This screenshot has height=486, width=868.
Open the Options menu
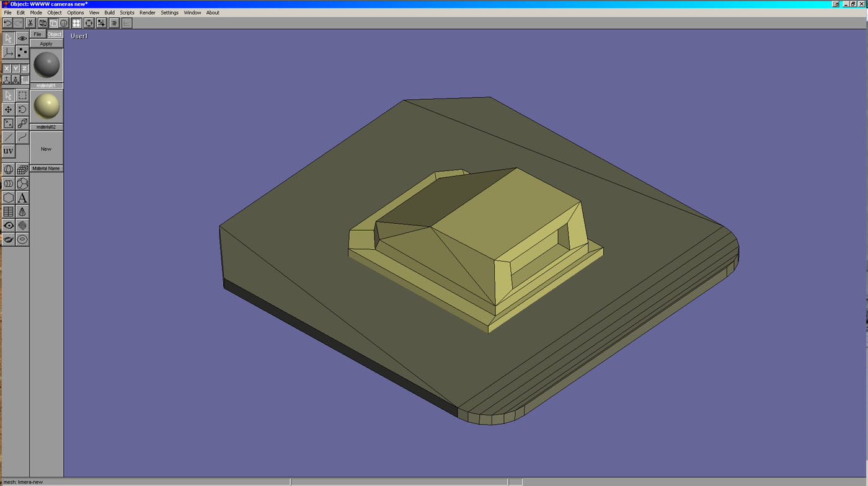pos(76,12)
